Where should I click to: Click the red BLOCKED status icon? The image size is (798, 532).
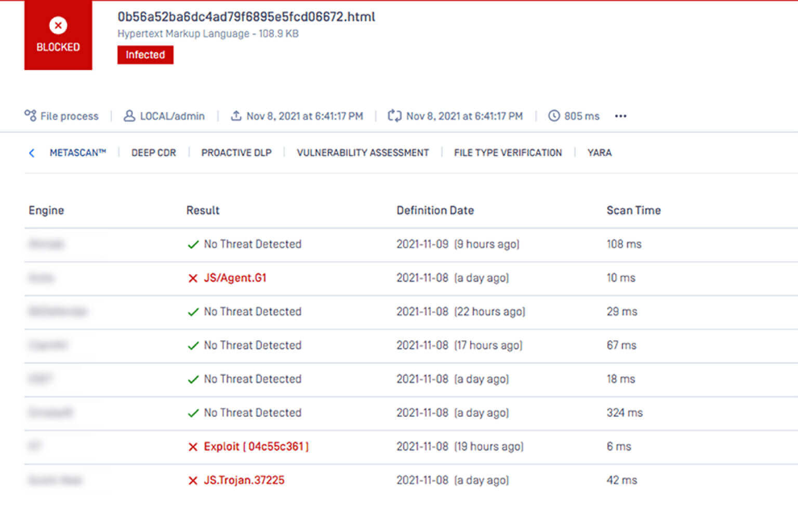[x=58, y=25]
